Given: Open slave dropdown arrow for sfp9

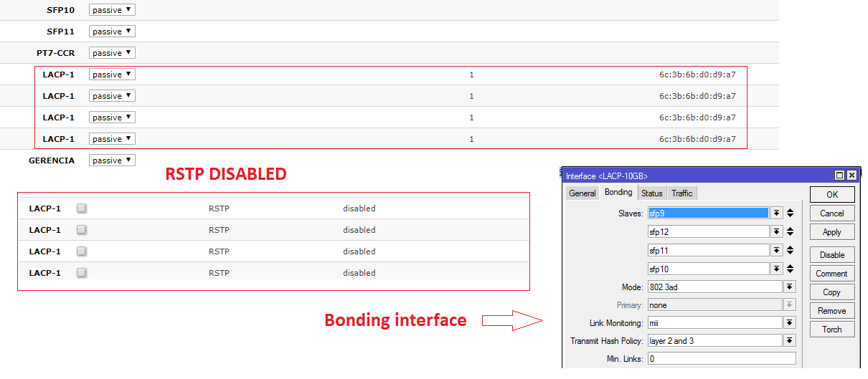Looking at the screenshot, I should pos(776,213).
